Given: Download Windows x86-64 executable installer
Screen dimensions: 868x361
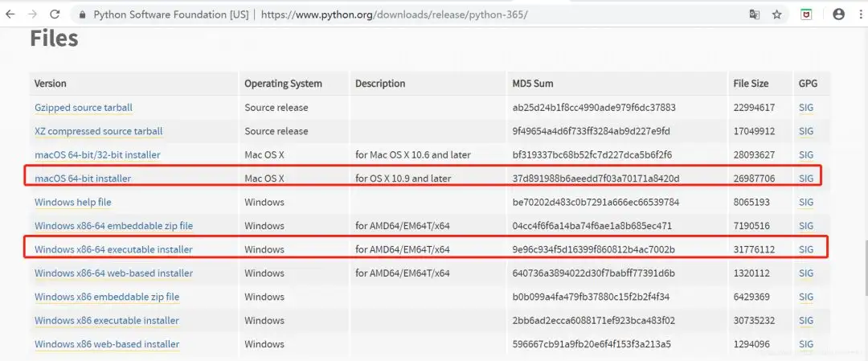Looking at the screenshot, I should coord(113,250).
